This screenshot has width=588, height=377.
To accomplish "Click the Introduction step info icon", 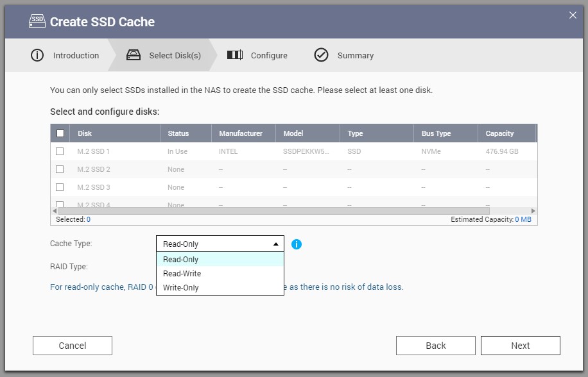I will pos(37,55).
